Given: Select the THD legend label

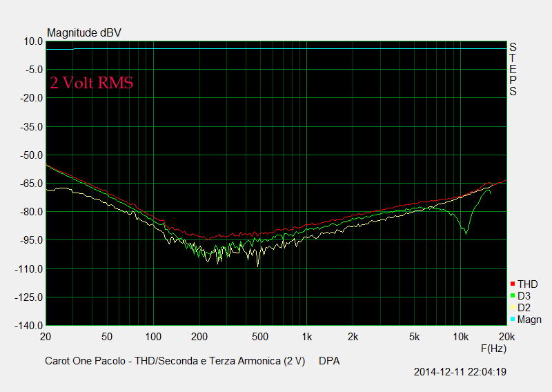Looking at the screenshot, I should (527, 284).
